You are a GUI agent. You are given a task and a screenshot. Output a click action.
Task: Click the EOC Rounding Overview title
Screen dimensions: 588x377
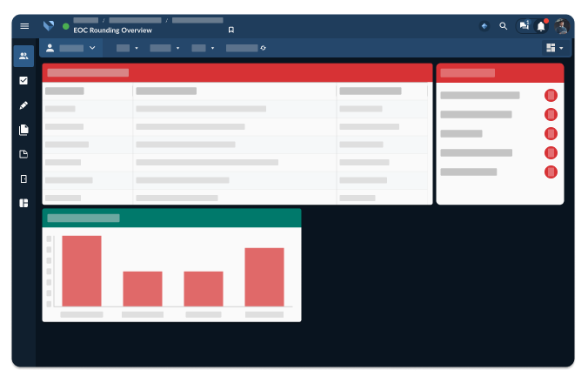pyautogui.click(x=112, y=30)
